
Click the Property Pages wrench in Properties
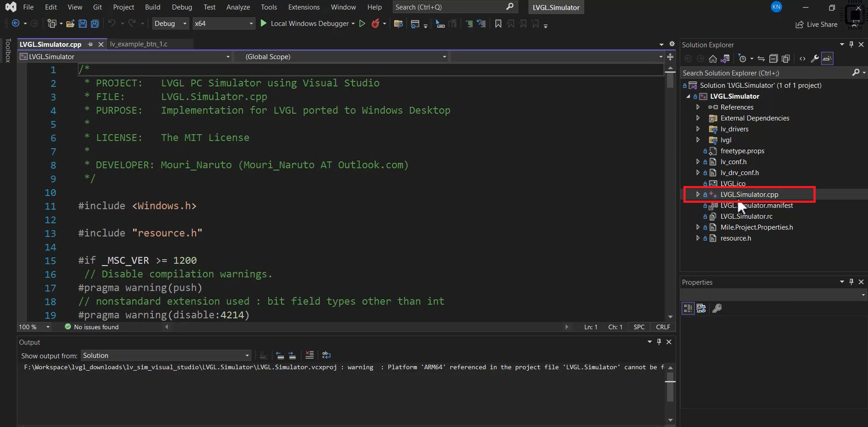coord(717,308)
